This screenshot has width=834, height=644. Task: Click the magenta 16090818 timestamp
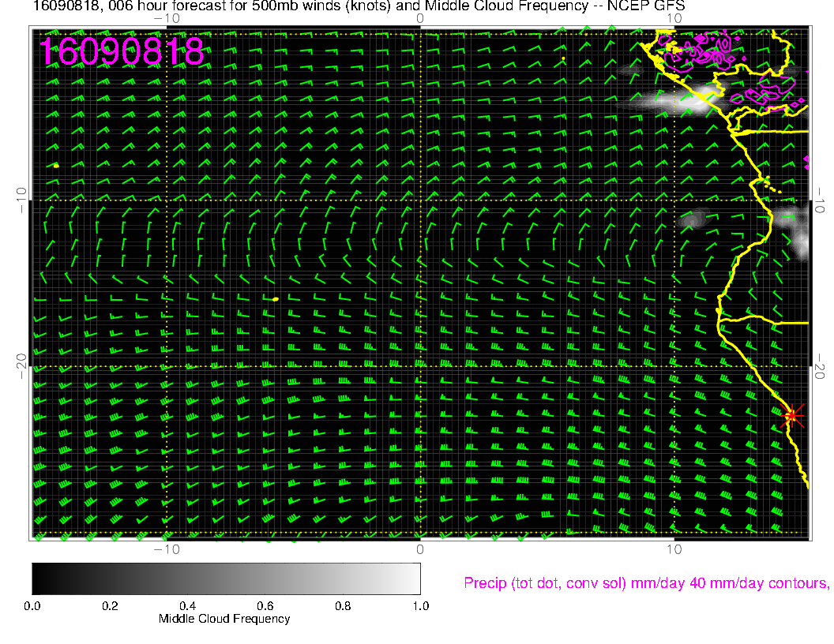tap(122, 52)
